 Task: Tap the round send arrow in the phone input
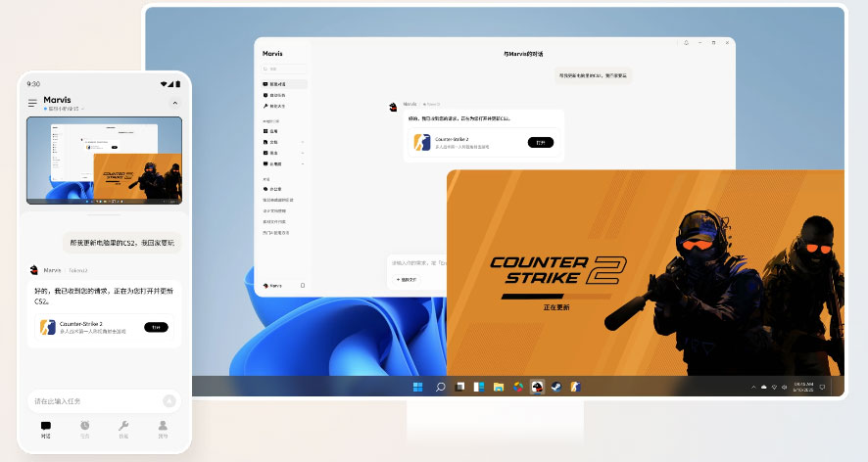(x=169, y=401)
